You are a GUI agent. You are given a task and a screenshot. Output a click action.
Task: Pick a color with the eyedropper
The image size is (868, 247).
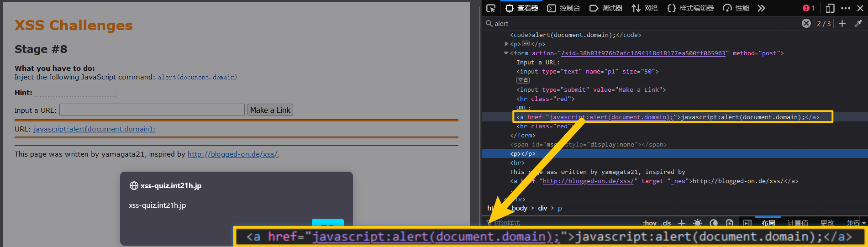tap(858, 23)
